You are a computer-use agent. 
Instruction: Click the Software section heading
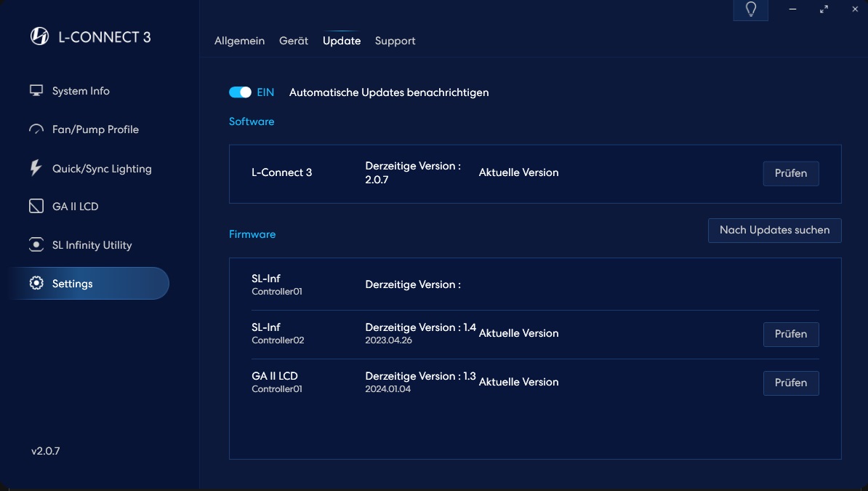coord(252,121)
